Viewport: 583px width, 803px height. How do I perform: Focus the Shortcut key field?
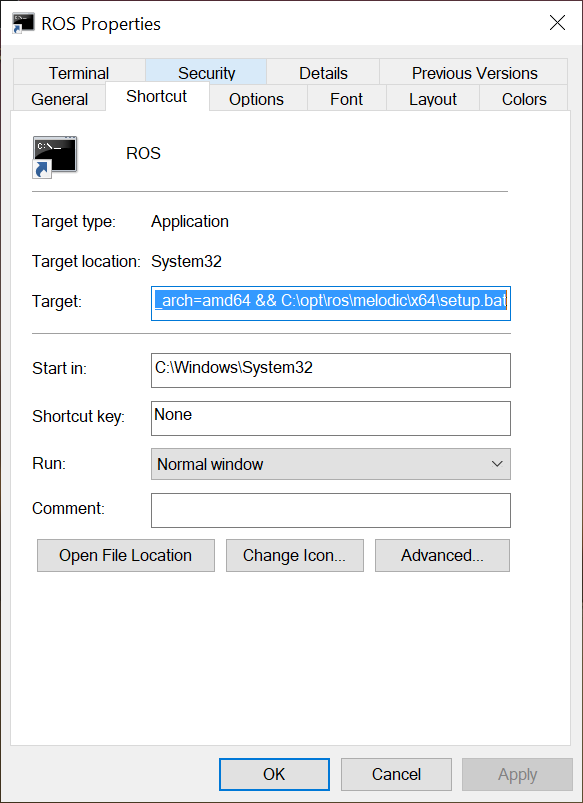pyautogui.click(x=331, y=418)
